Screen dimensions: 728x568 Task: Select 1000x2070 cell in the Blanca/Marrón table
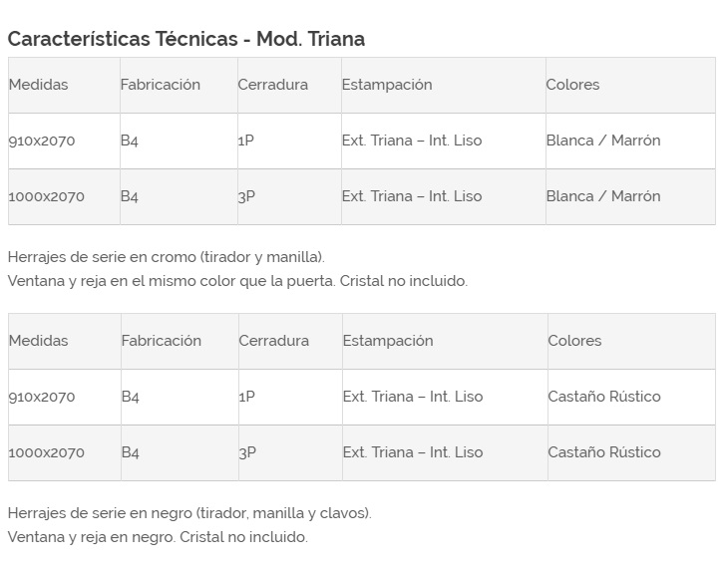tap(46, 196)
